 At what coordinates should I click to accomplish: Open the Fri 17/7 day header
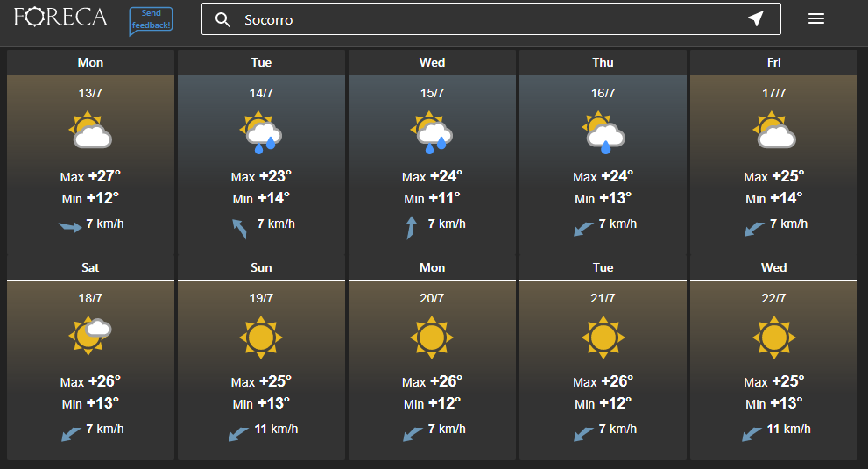(x=773, y=62)
